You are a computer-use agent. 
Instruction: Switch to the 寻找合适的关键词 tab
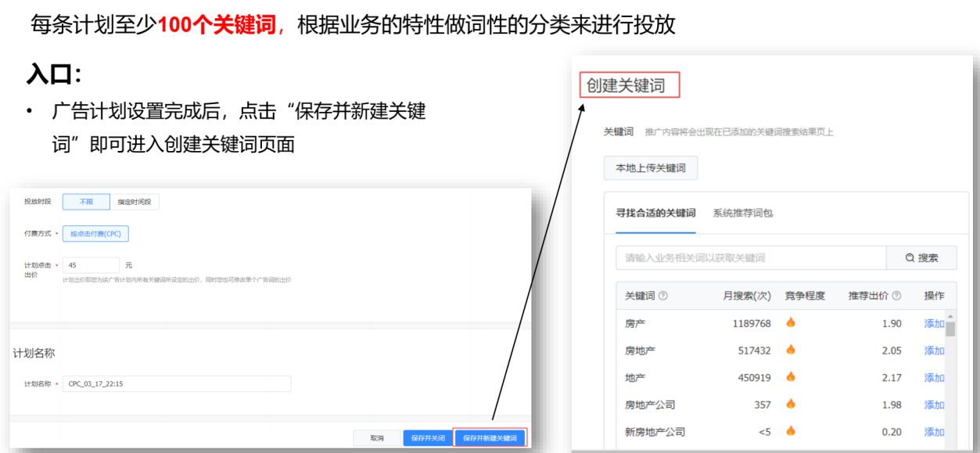[655, 213]
